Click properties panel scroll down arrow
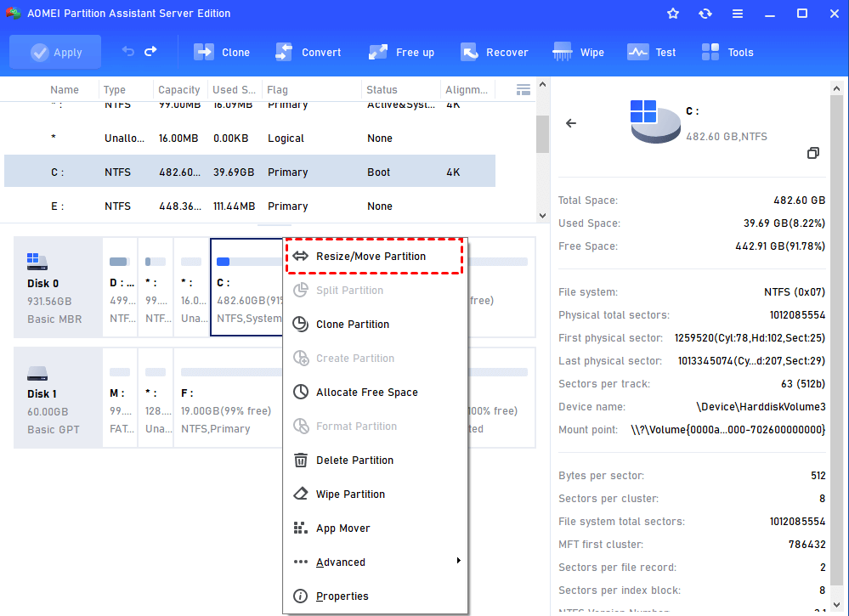 click(836, 605)
